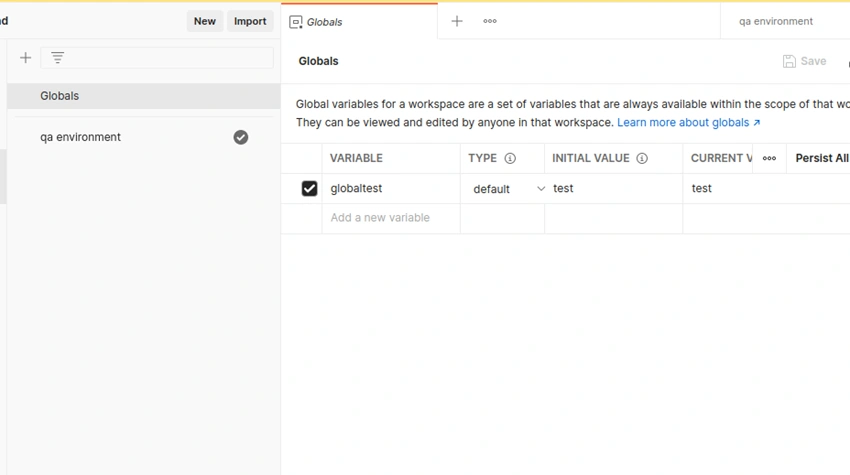Click the empty initial value cell in new row
The width and height of the screenshot is (850, 475).
click(614, 219)
